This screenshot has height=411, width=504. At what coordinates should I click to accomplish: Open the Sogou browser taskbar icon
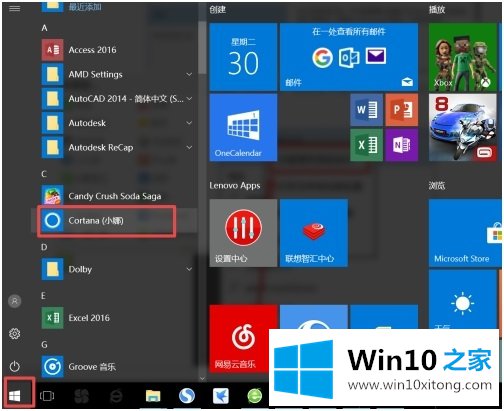point(187,396)
